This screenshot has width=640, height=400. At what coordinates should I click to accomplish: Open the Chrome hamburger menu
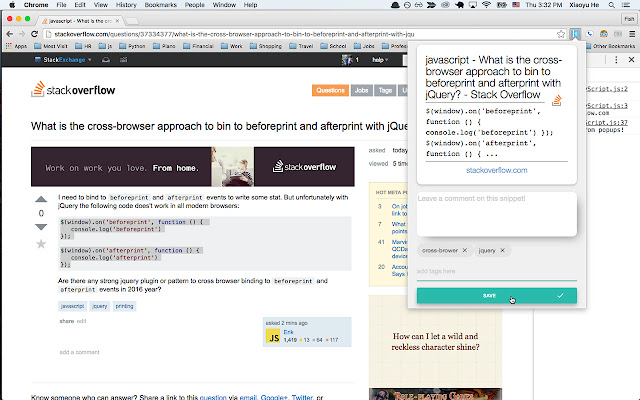632,34
